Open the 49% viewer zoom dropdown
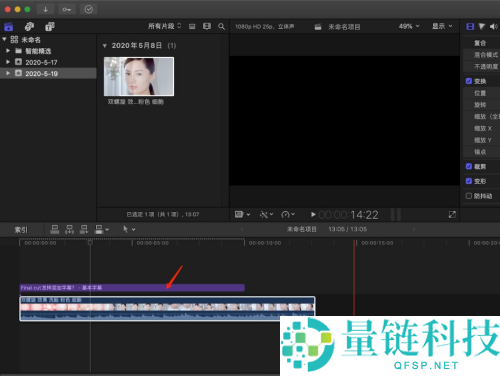The image size is (500, 376). (x=409, y=26)
